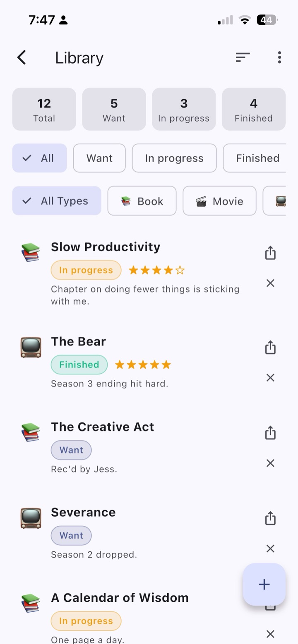Delete The Bear with its X icon

[x=270, y=377]
